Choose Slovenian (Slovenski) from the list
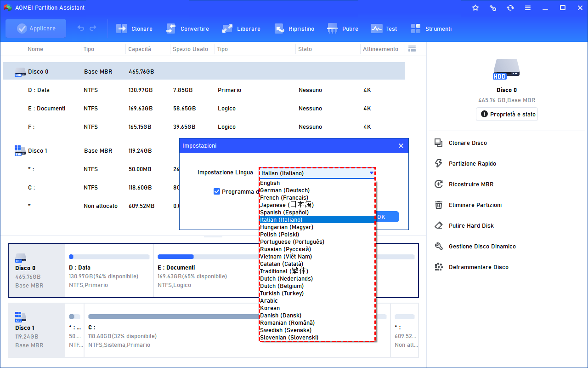Screen dimensions: 588x368 pos(317,338)
